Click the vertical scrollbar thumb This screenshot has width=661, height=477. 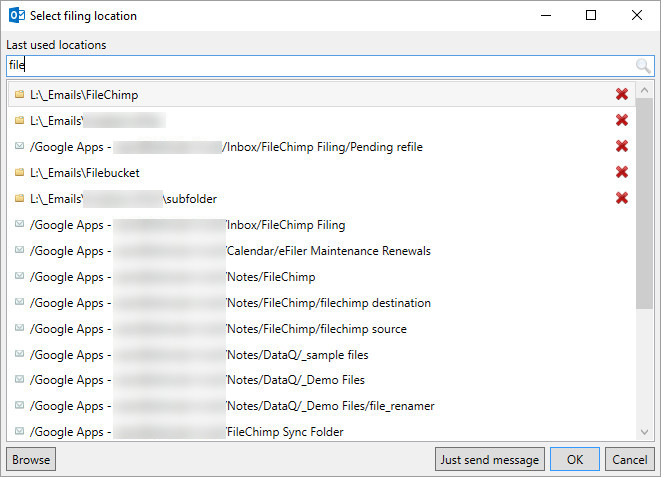click(x=644, y=203)
